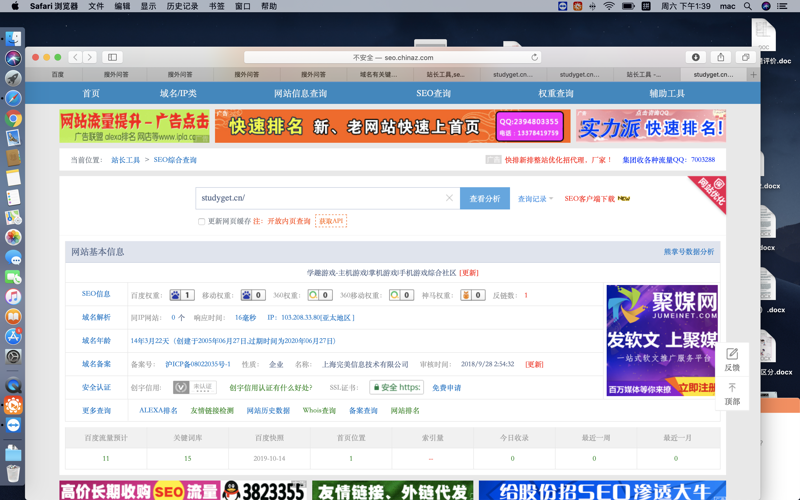Viewport: 800px width, 500px height.
Task: Open 站长工具 breadcrumb link
Action: click(x=126, y=160)
